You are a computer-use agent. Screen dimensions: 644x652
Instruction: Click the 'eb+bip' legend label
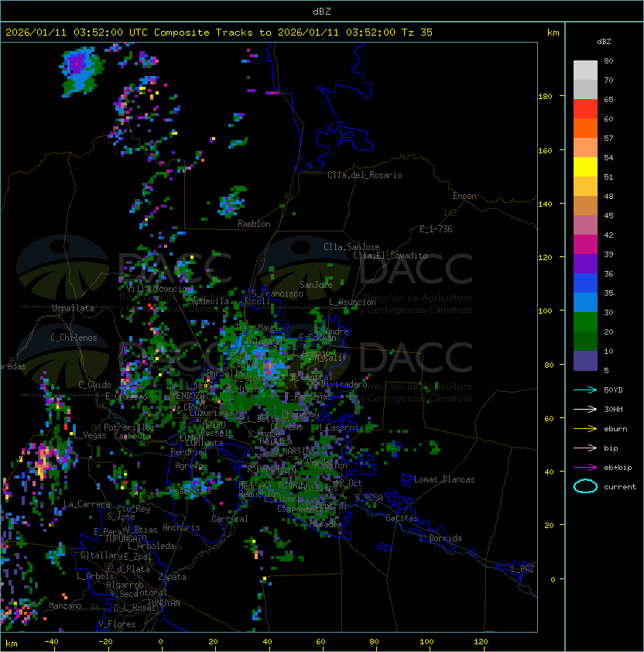618,468
